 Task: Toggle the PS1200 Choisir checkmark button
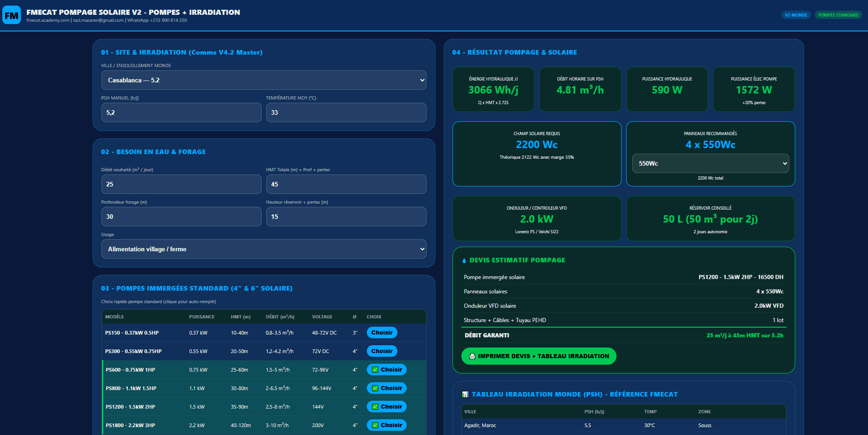(387, 407)
